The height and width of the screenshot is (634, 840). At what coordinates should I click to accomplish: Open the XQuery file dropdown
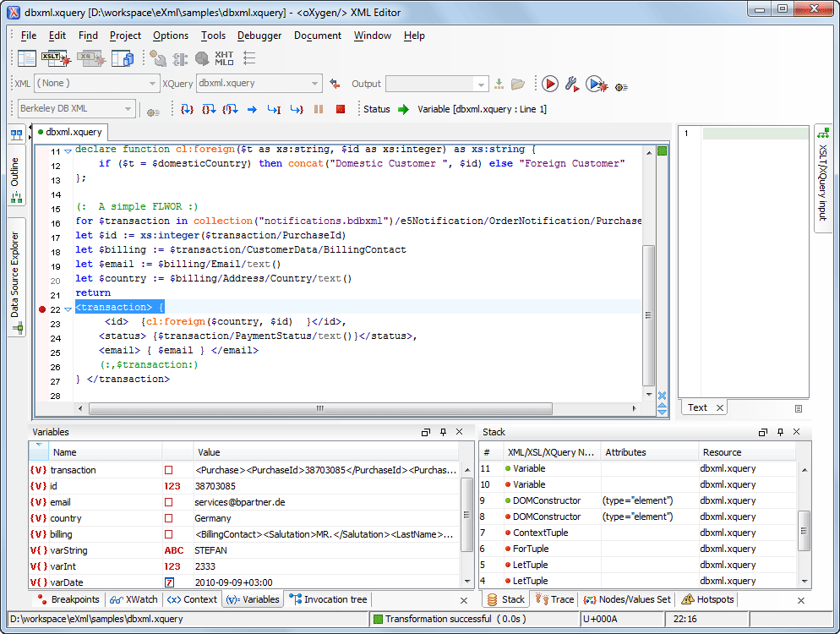tap(315, 84)
